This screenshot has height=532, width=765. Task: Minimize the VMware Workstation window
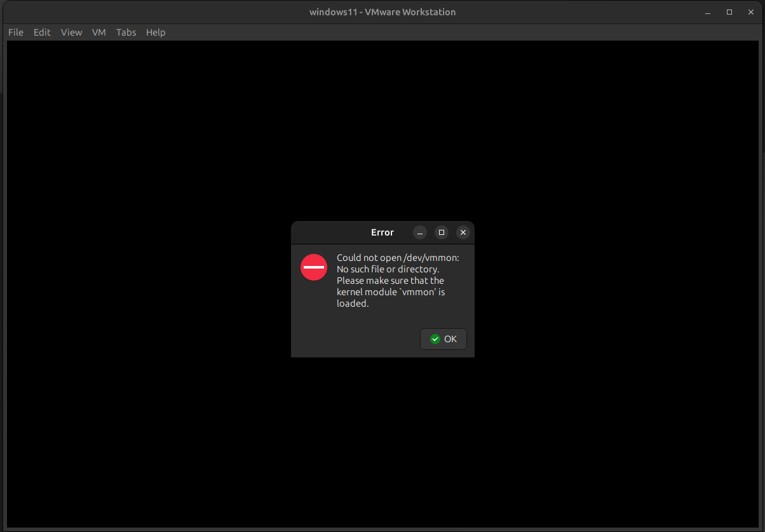[x=708, y=12]
